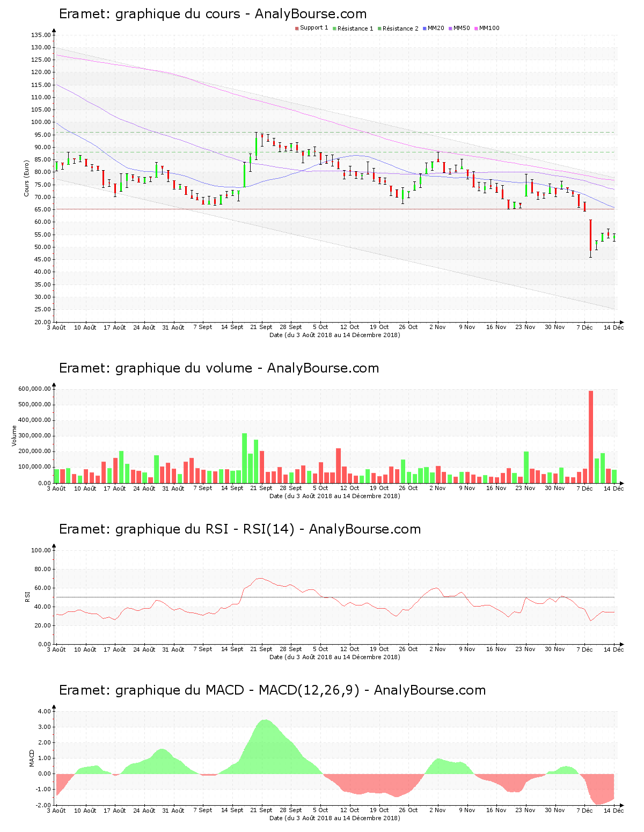Select the MACD(12,26,9) chart heading

coord(272,690)
